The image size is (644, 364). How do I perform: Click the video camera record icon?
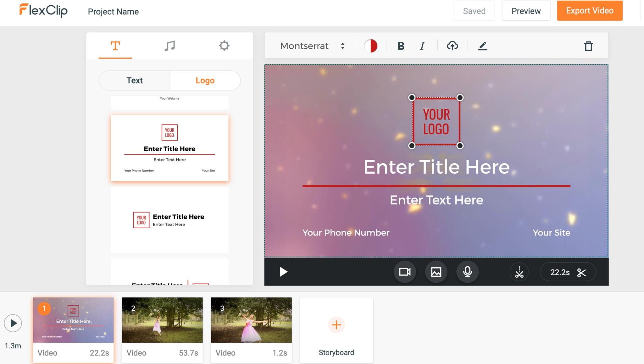click(405, 272)
